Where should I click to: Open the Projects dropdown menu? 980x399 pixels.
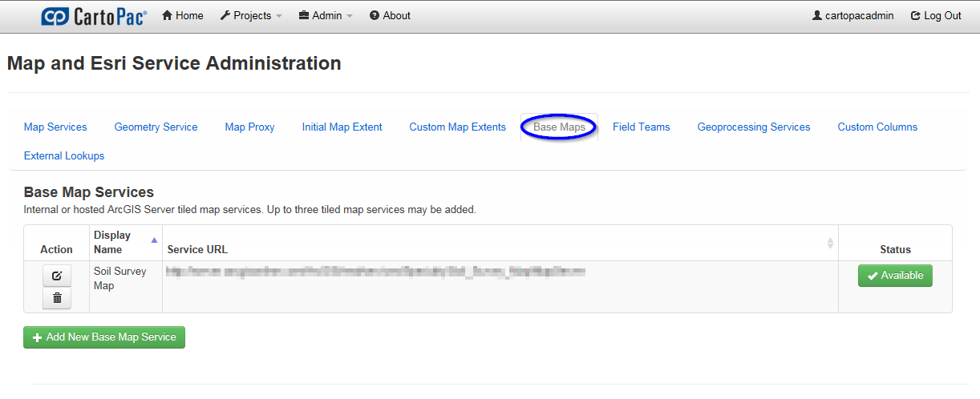coord(251,16)
